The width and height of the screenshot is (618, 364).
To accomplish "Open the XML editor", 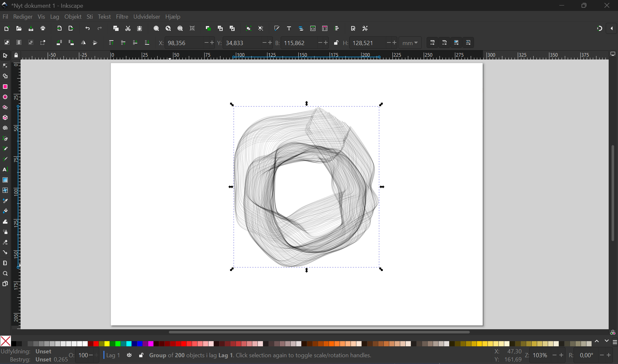I will point(313,28).
